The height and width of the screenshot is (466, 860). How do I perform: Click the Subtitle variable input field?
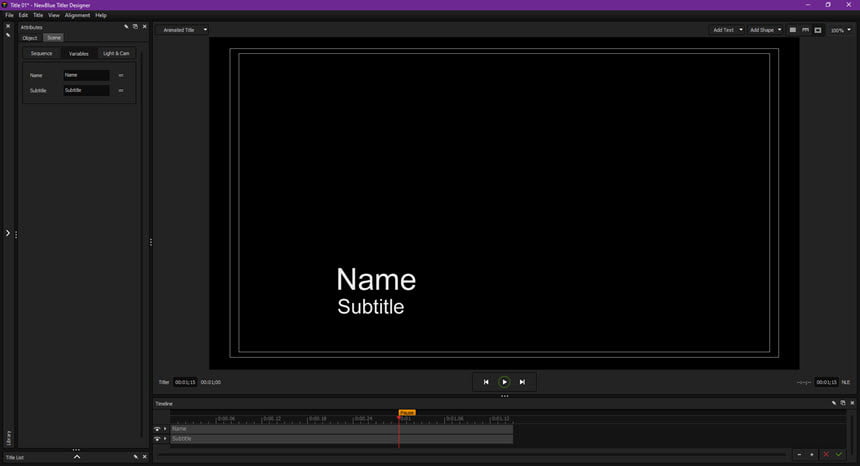(86, 90)
